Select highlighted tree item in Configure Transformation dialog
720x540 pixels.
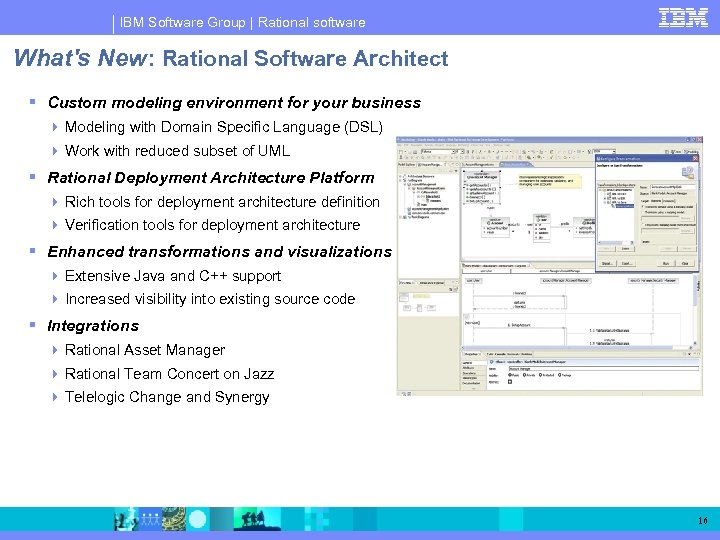pos(624,206)
